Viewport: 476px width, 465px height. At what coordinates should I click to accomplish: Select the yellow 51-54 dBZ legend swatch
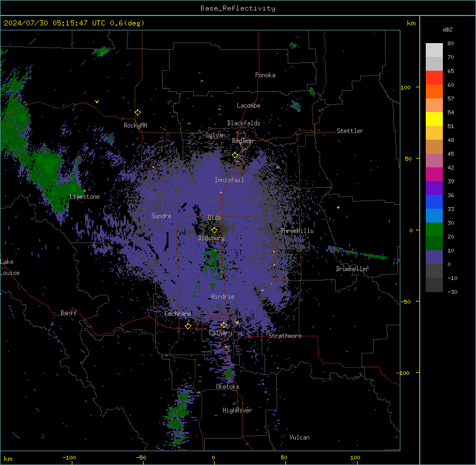click(434, 119)
